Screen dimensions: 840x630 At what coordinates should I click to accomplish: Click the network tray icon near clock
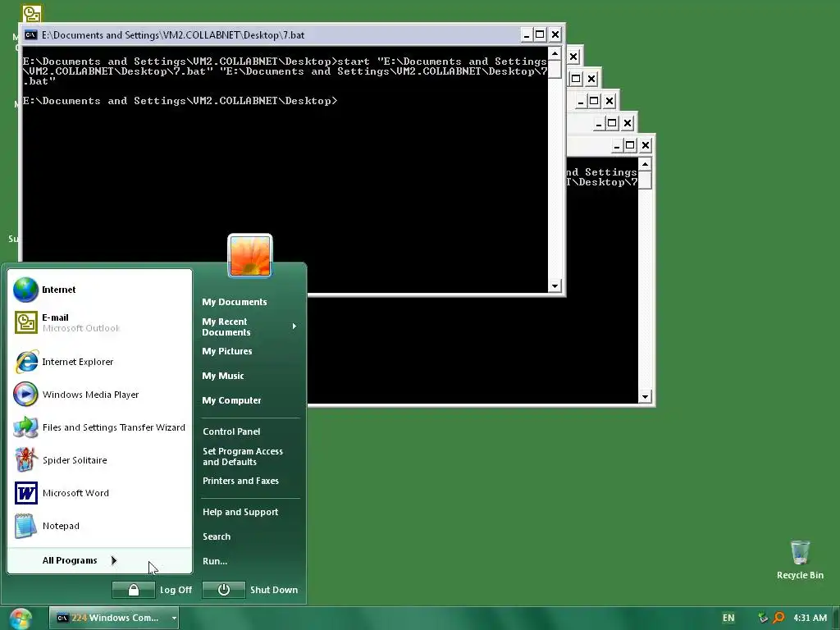click(x=763, y=618)
